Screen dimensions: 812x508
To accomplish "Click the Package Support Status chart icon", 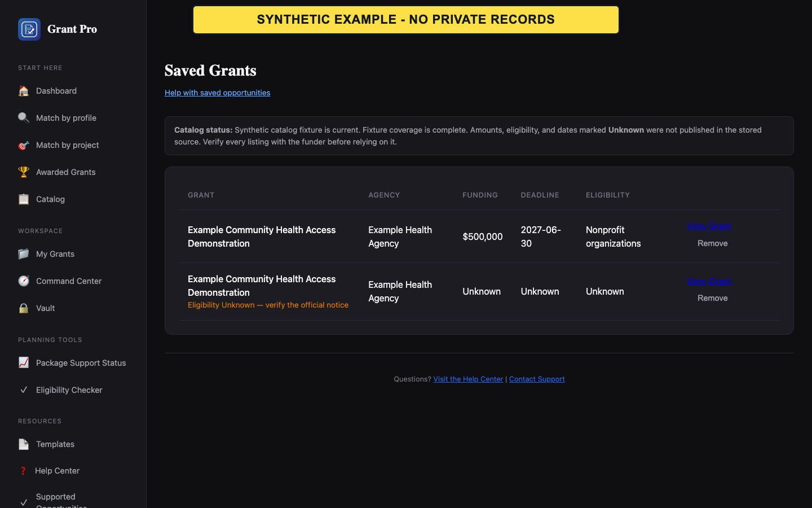I will (24, 363).
